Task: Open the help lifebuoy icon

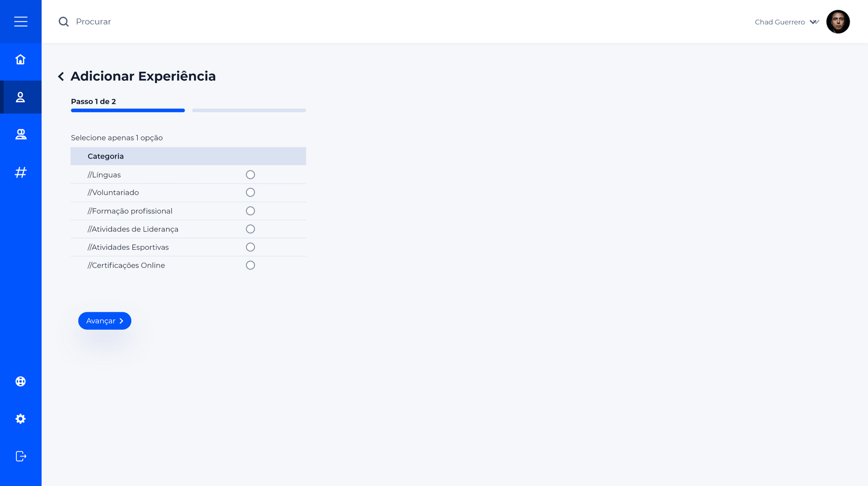Action: pos(21,381)
